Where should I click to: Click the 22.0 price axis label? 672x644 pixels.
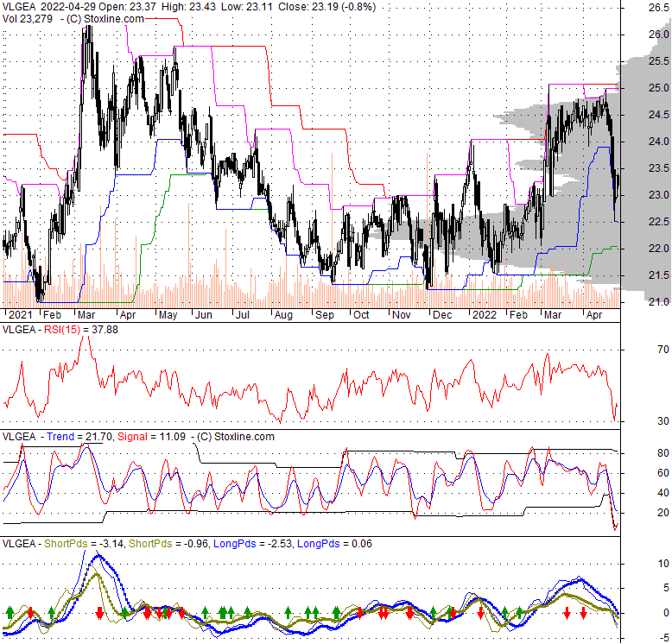(659, 249)
